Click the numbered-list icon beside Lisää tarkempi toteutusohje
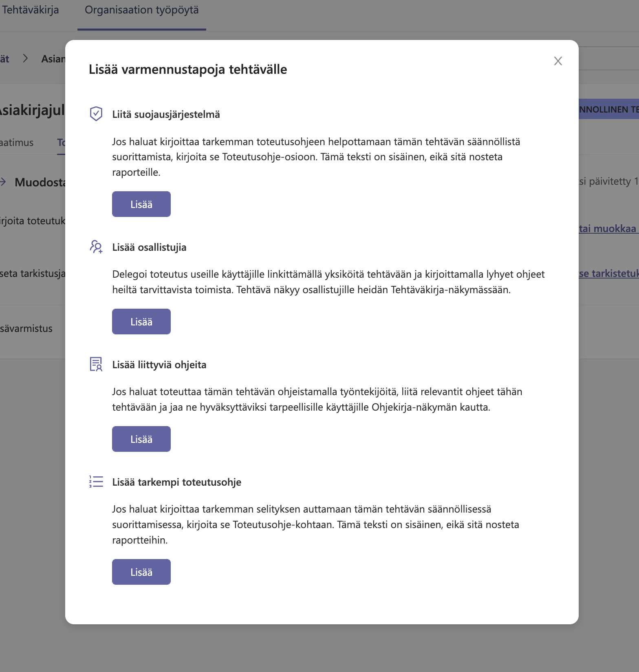 pyautogui.click(x=96, y=482)
